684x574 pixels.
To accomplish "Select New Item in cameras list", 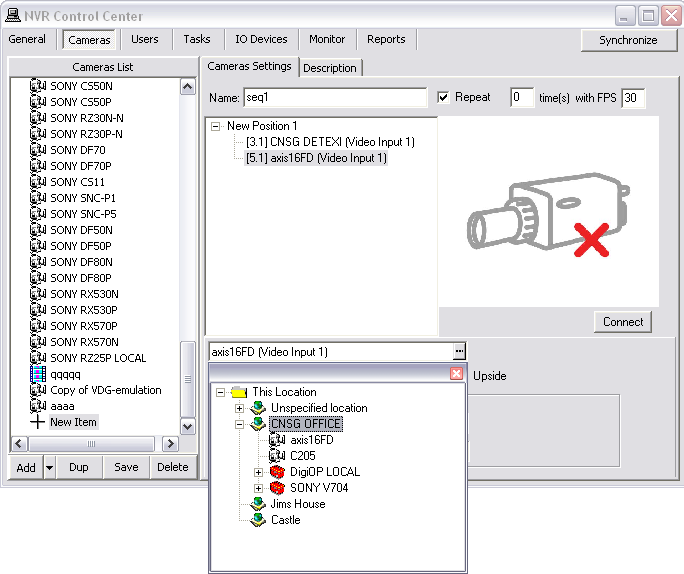I will (73, 422).
